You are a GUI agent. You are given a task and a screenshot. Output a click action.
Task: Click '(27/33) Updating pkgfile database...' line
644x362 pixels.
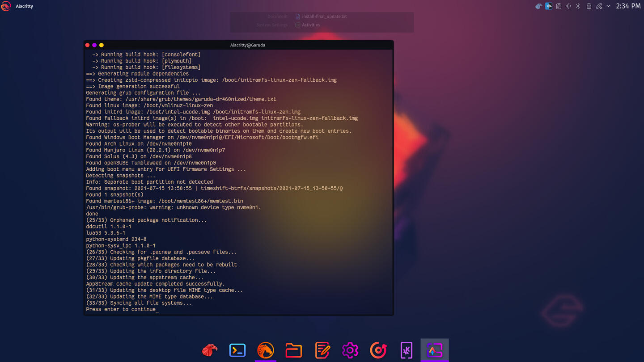coord(140,258)
